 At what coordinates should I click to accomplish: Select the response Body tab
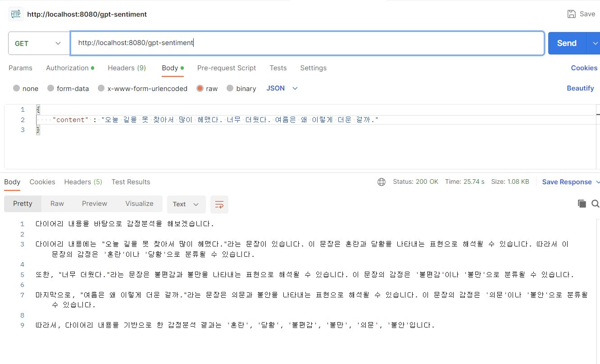[x=12, y=182]
